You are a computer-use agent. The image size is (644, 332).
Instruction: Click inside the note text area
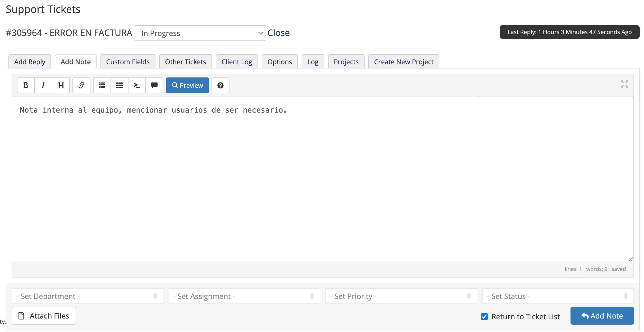tap(323, 179)
